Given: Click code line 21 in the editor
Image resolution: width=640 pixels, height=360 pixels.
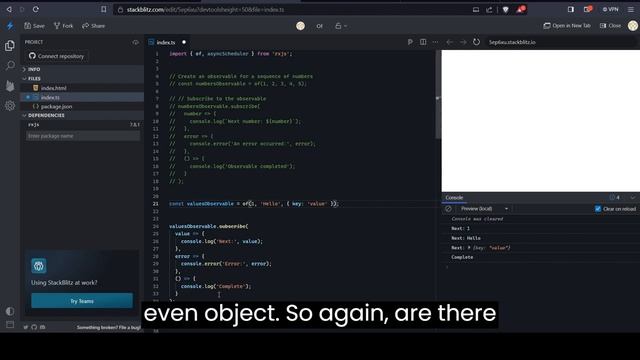Looking at the screenshot, I should [254, 204].
